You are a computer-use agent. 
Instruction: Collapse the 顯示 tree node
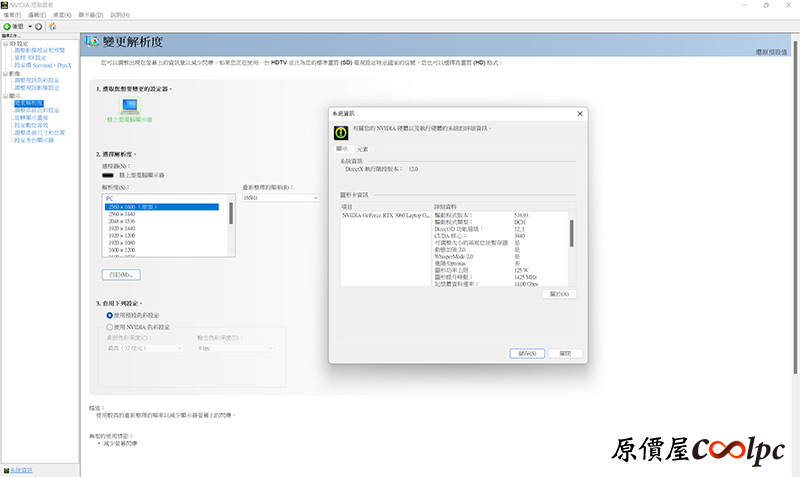(6, 96)
